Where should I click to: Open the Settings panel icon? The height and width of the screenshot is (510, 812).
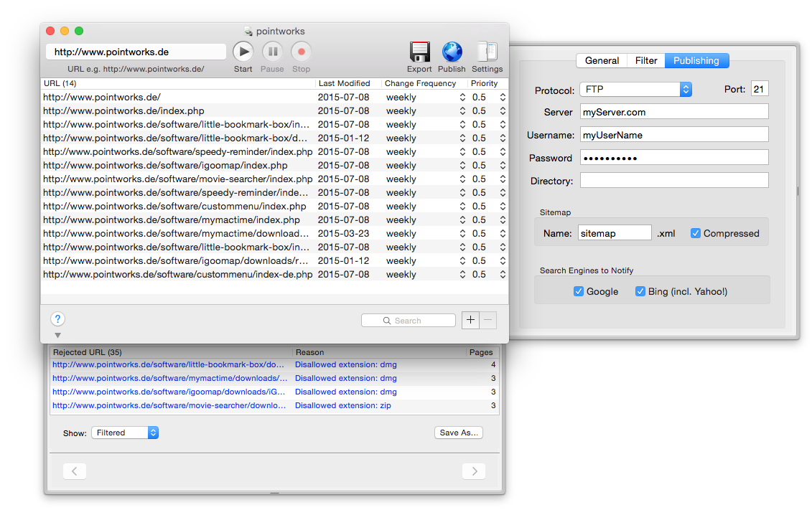point(487,52)
